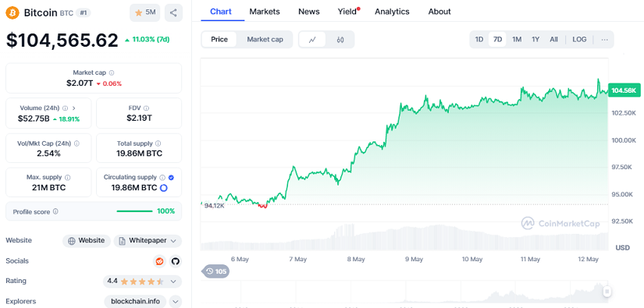Add Bitcoin to watchlist with star button

(144, 12)
